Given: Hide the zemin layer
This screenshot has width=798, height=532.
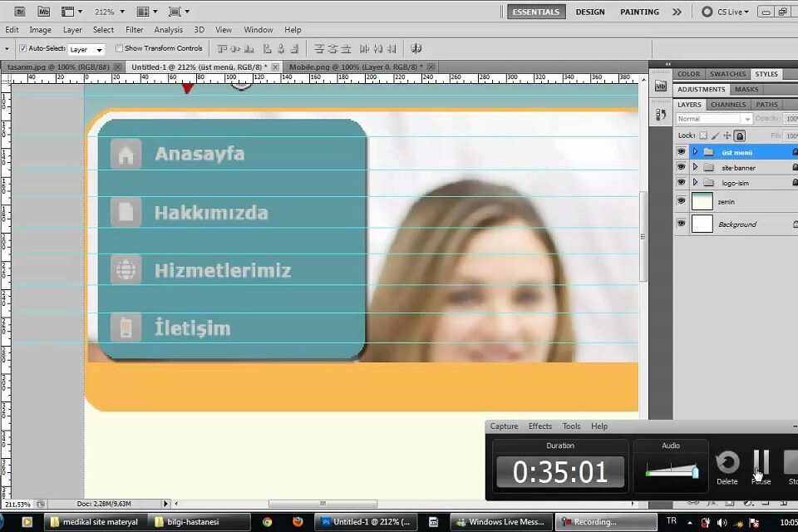Looking at the screenshot, I should coord(682,201).
